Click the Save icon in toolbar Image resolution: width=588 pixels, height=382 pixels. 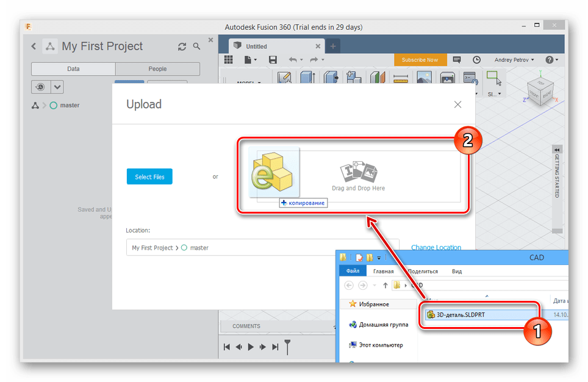coord(273,60)
